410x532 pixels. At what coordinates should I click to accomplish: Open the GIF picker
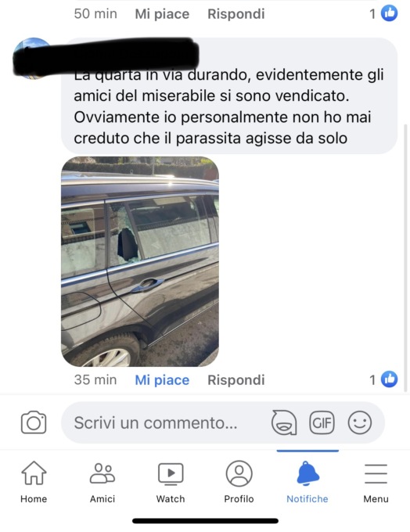(x=322, y=422)
